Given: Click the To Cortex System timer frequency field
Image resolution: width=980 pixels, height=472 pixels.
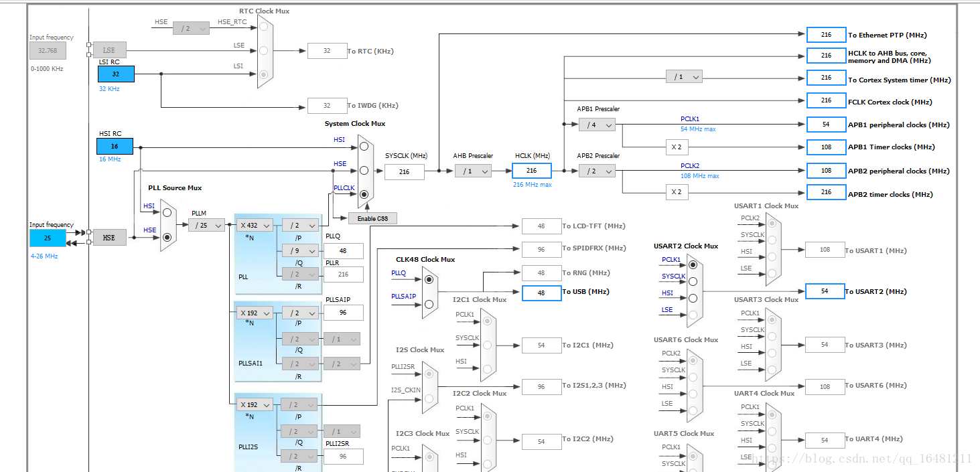Looking at the screenshot, I should [826, 78].
